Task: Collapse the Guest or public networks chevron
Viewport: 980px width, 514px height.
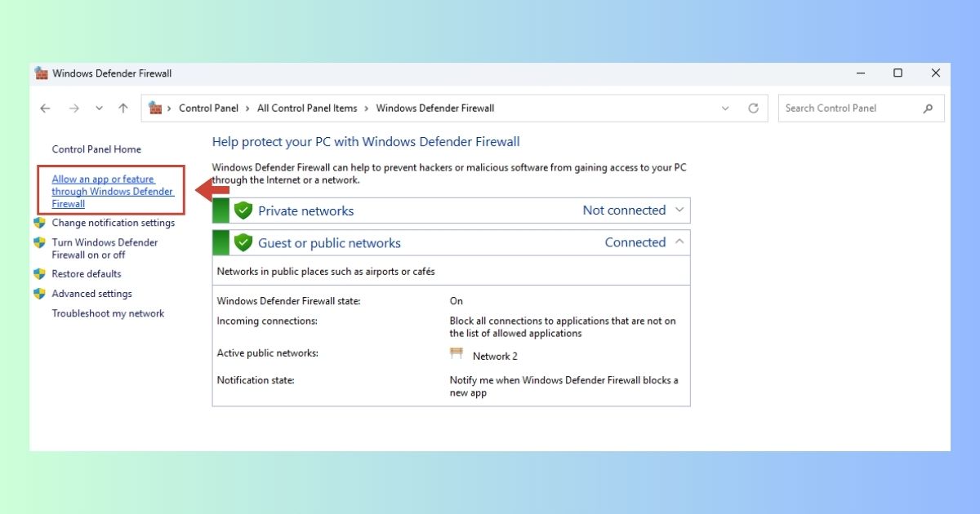Action: pos(679,242)
